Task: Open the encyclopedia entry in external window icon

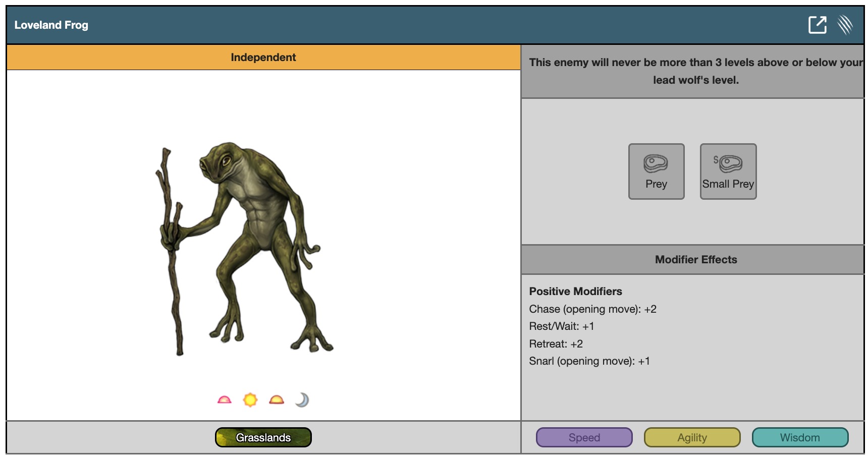Action: 817,25
